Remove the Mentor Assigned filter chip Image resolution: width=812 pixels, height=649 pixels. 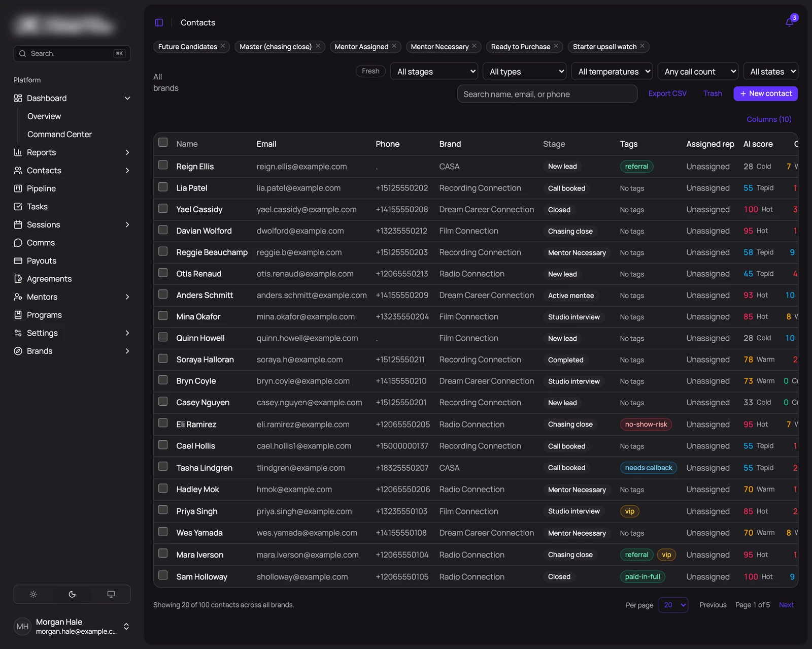click(394, 46)
